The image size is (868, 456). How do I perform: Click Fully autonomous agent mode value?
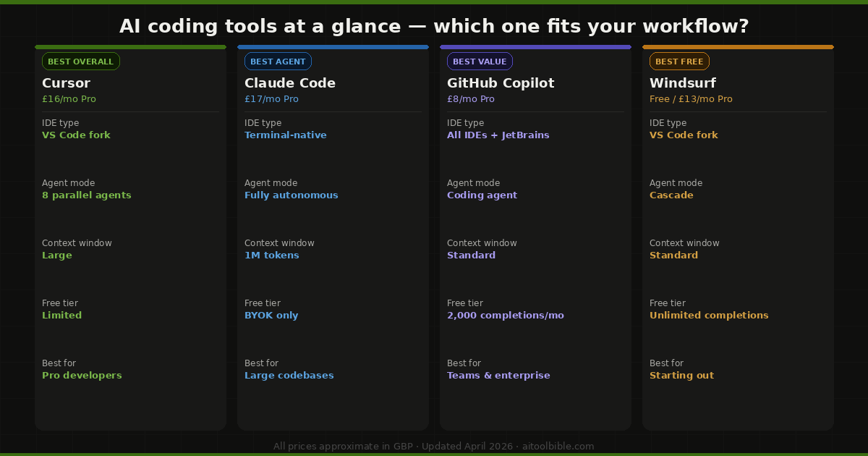coord(292,195)
